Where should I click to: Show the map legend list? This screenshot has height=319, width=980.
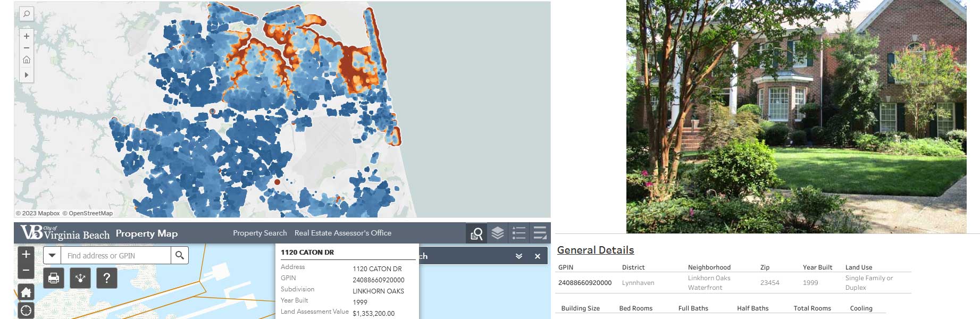[518, 233]
